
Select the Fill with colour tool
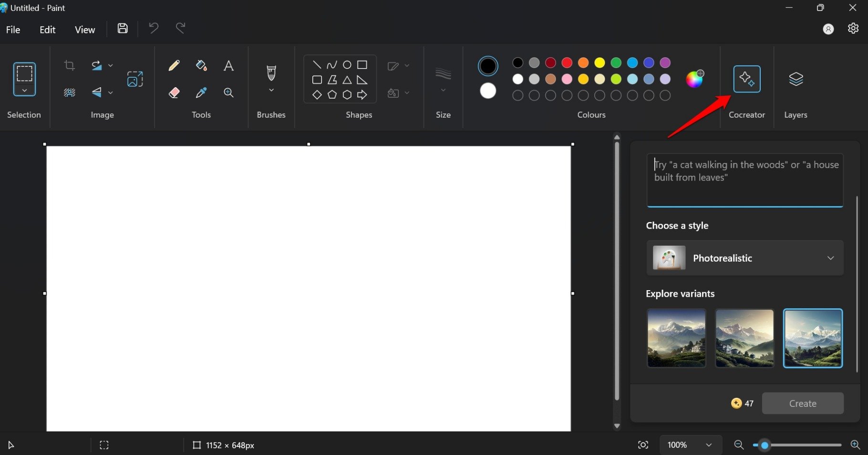[x=201, y=65]
